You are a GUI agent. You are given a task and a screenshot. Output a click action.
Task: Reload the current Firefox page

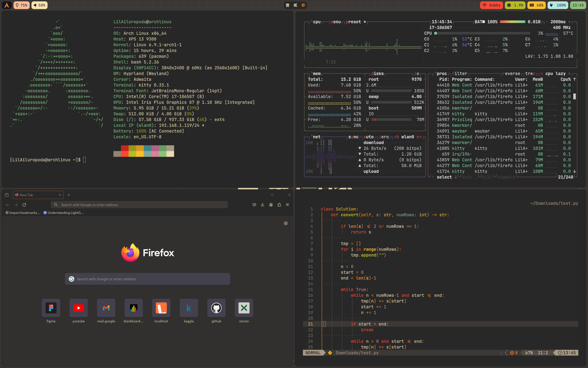[24, 205]
